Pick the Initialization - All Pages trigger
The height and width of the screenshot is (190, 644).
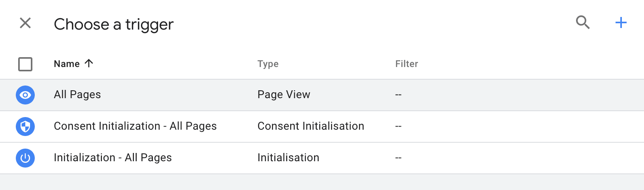[x=113, y=158]
